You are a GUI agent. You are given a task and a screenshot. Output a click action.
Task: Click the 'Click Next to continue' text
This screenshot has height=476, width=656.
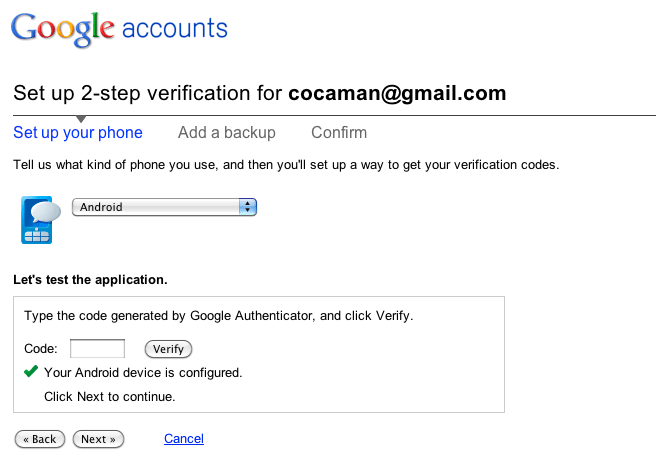click(x=110, y=396)
